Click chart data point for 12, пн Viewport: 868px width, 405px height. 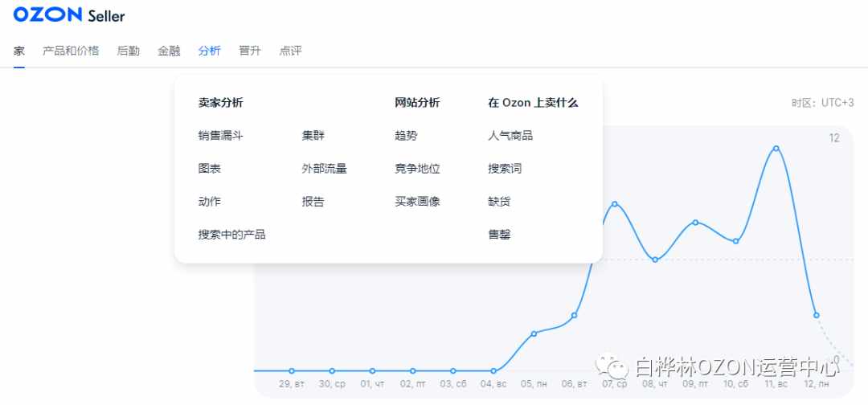click(816, 315)
